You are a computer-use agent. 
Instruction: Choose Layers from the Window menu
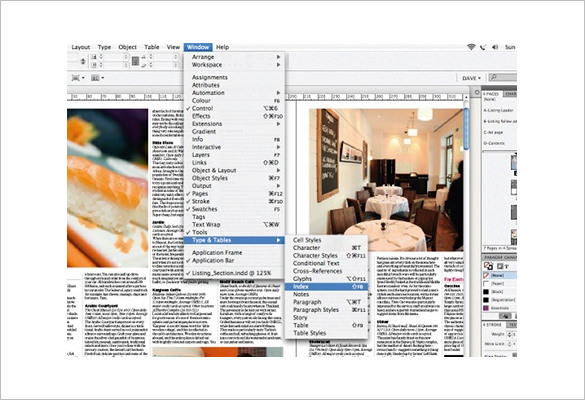point(234,155)
